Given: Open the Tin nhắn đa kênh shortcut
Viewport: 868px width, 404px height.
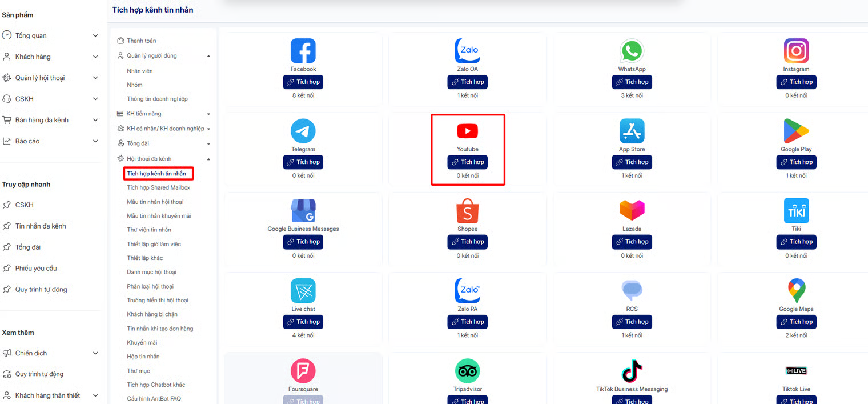Looking at the screenshot, I should point(41,226).
